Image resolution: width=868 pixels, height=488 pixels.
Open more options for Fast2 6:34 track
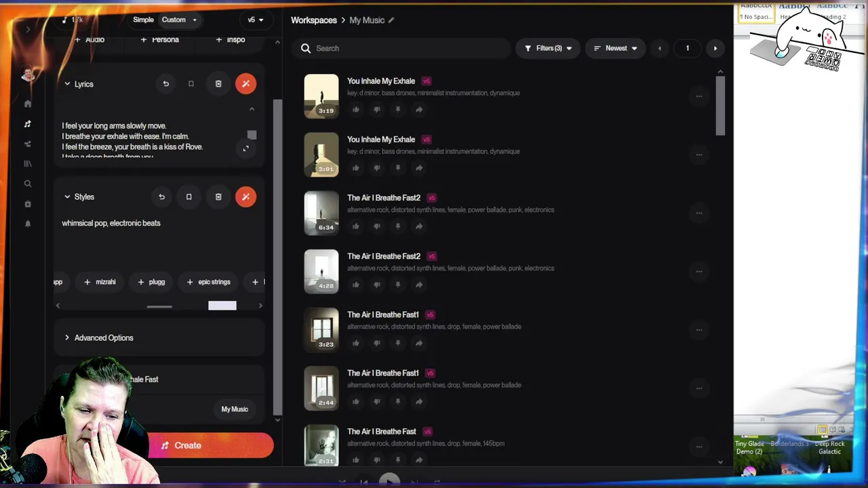click(699, 213)
